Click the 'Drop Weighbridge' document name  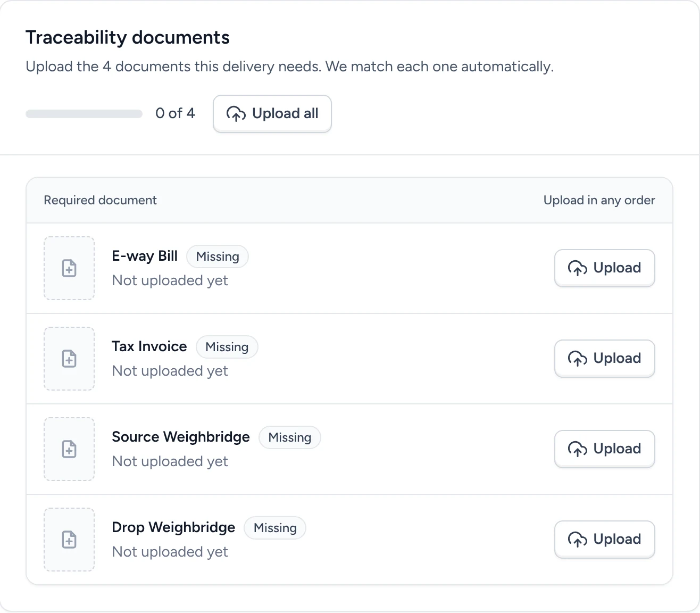(173, 527)
